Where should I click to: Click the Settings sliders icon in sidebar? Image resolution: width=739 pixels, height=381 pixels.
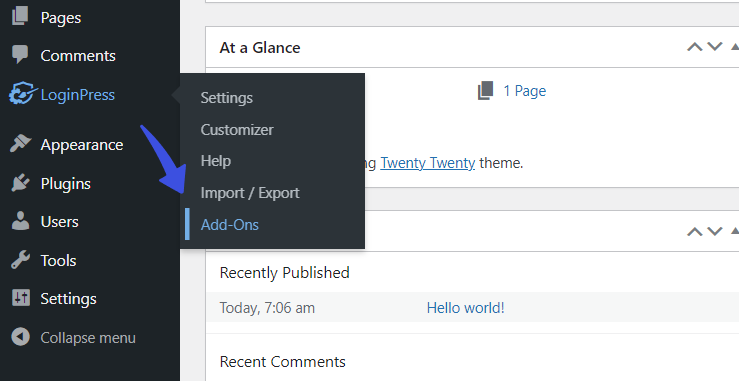click(x=21, y=298)
